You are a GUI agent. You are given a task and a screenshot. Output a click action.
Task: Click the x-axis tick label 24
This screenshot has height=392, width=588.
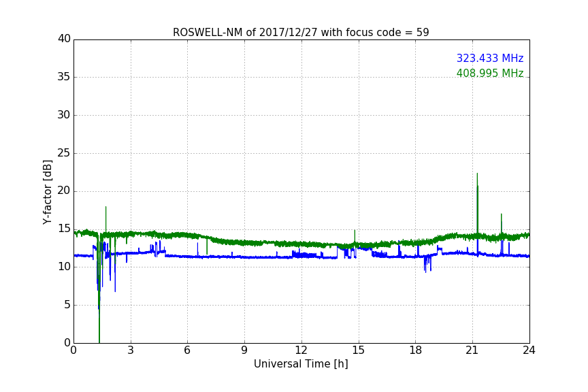529,350
